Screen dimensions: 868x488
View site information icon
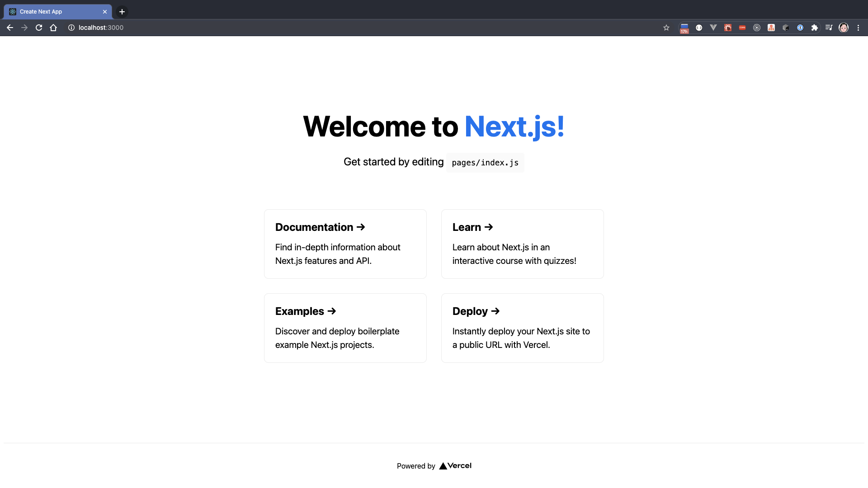(x=71, y=28)
